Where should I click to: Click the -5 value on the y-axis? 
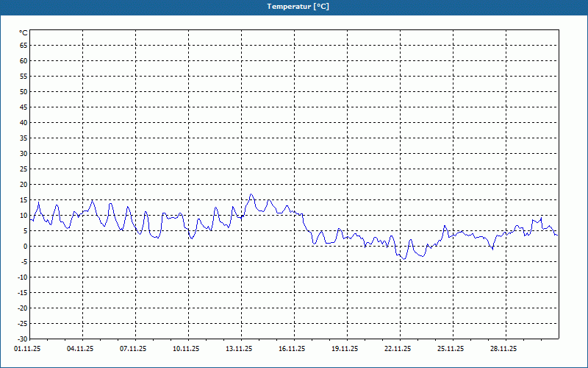point(24,262)
